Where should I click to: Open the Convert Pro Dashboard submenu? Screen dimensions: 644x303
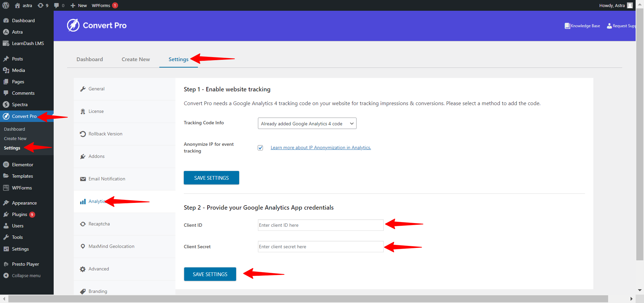(14, 129)
